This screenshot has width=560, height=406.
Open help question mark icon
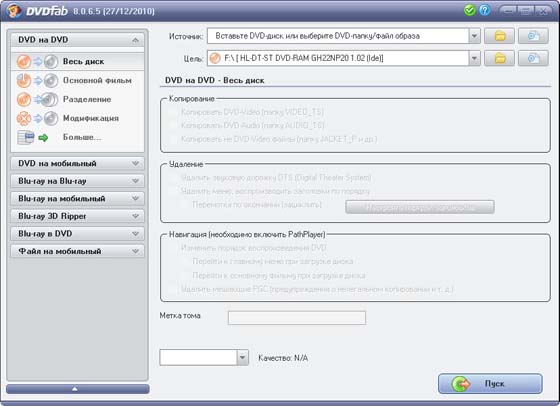tap(485, 10)
